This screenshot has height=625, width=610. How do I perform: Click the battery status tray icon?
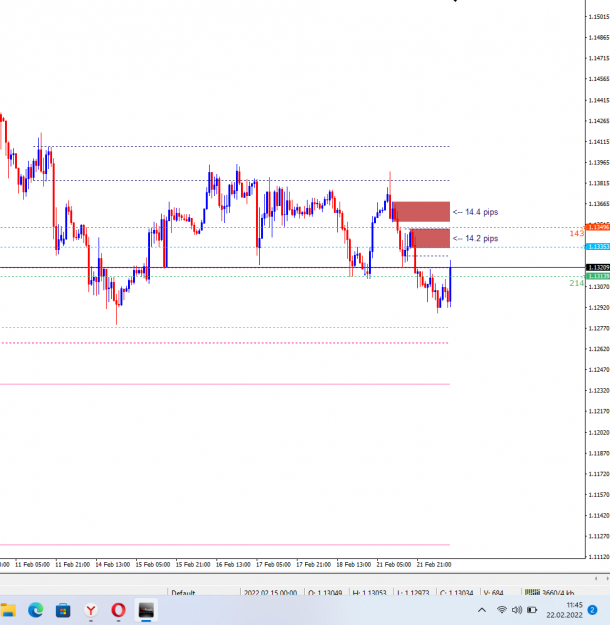[532, 610]
